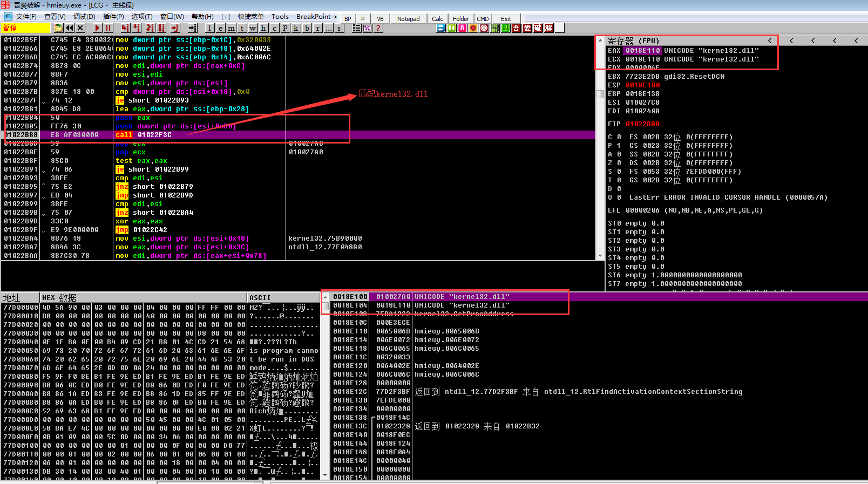Open the 文件(F) menu
This screenshot has width=868, height=484.
[26, 17]
